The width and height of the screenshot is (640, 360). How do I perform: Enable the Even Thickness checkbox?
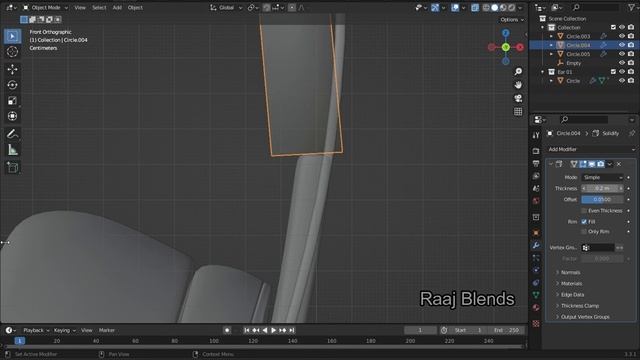584,211
